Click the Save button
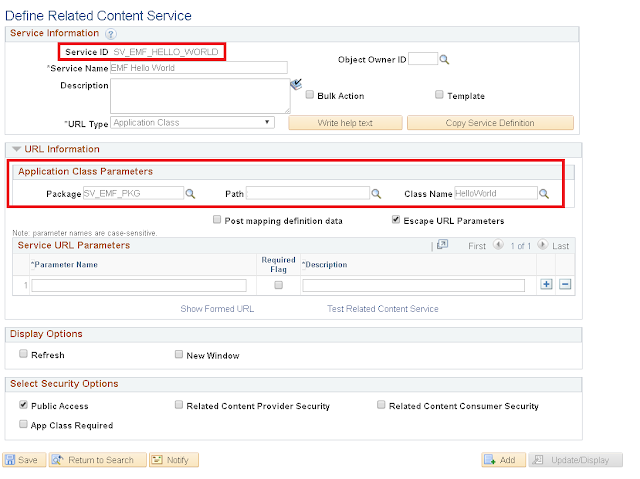 click(x=23, y=460)
